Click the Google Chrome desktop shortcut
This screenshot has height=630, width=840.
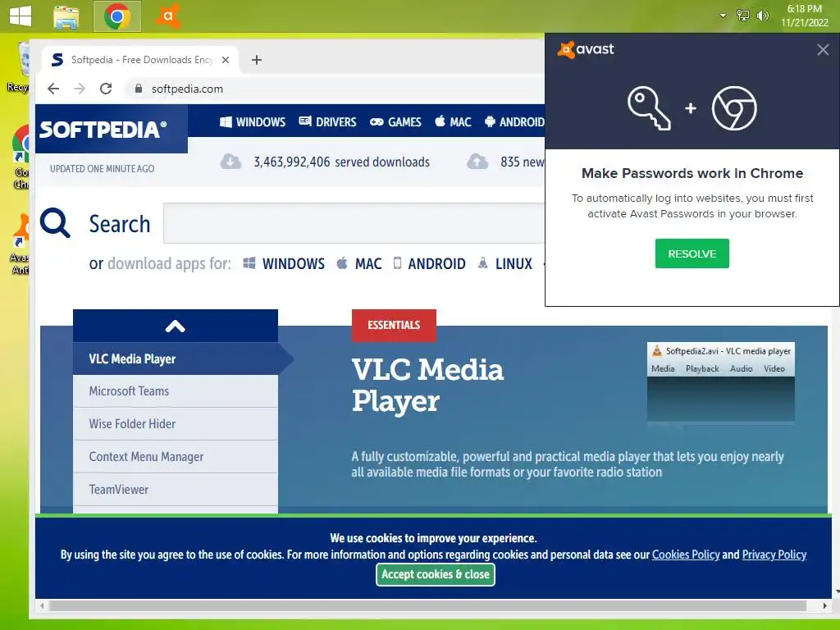tap(21, 157)
